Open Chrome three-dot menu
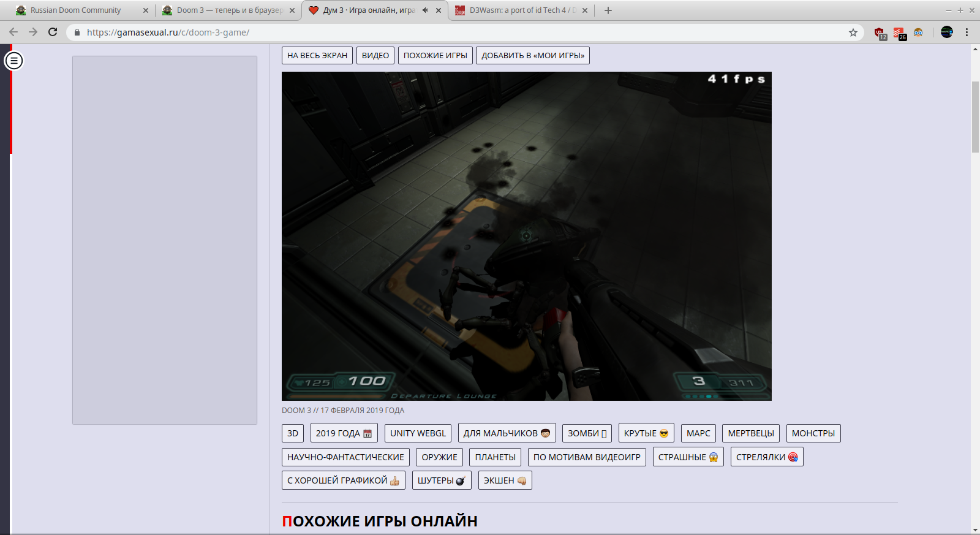Image resolution: width=980 pixels, height=535 pixels. 967,32
